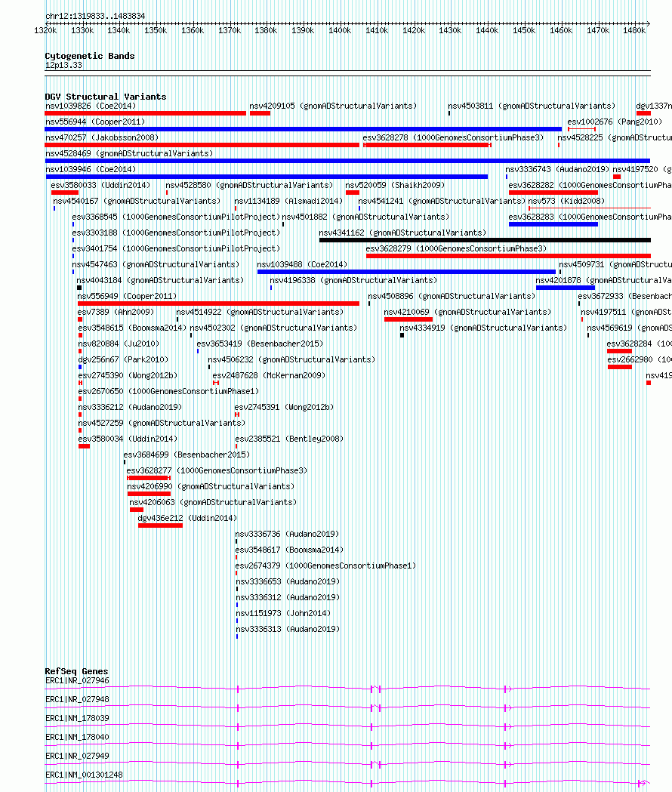Open esv3580034 (Uddin2014) variant

128,439
